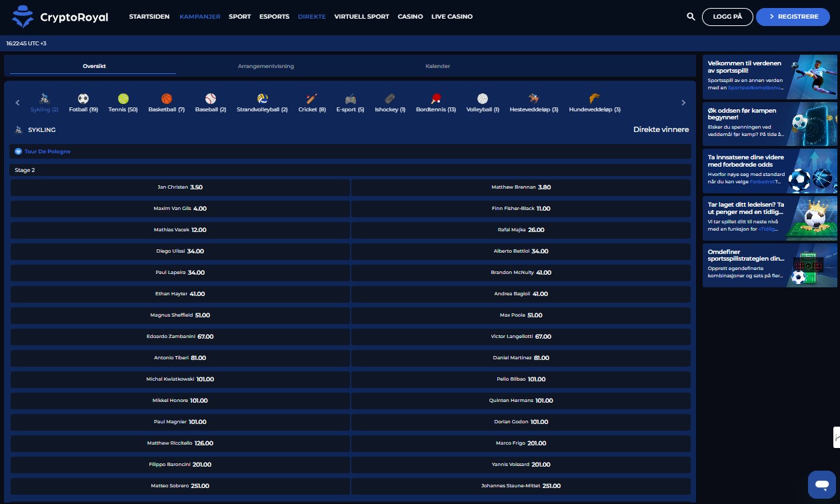The width and height of the screenshot is (840, 504).
Task: Show previous sports with left arrow
Action: click(18, 103)
